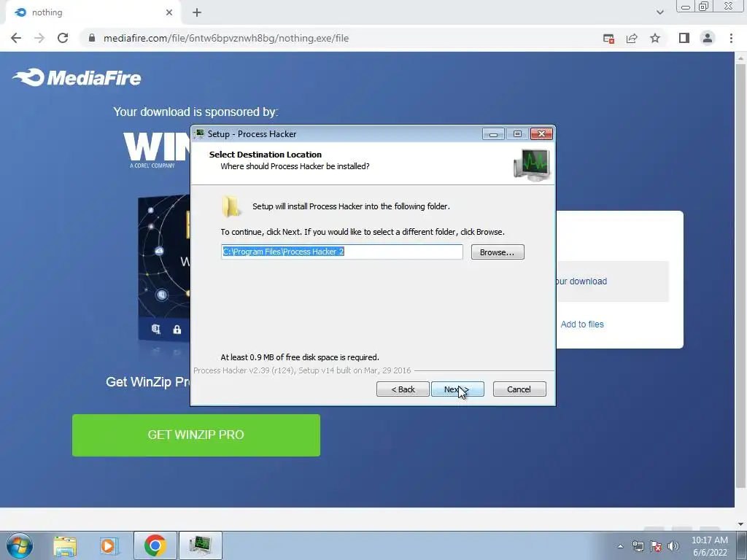Bookmark this page with the star
Viewport: 747px width, 560px height.
click(655, 38)
